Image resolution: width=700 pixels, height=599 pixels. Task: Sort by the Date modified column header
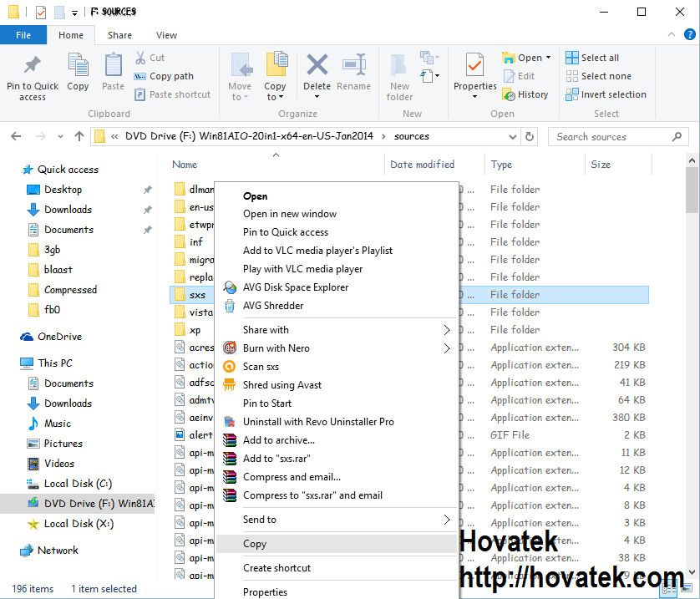[423, 165]
